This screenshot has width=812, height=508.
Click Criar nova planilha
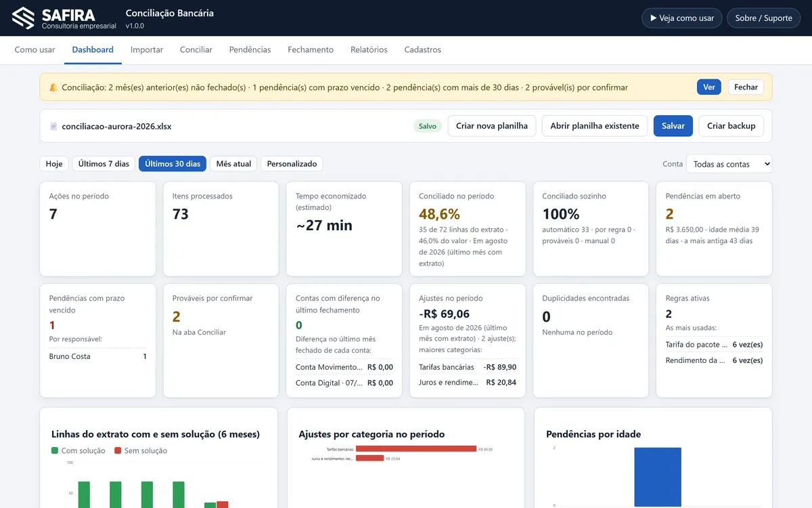[492, 126]
